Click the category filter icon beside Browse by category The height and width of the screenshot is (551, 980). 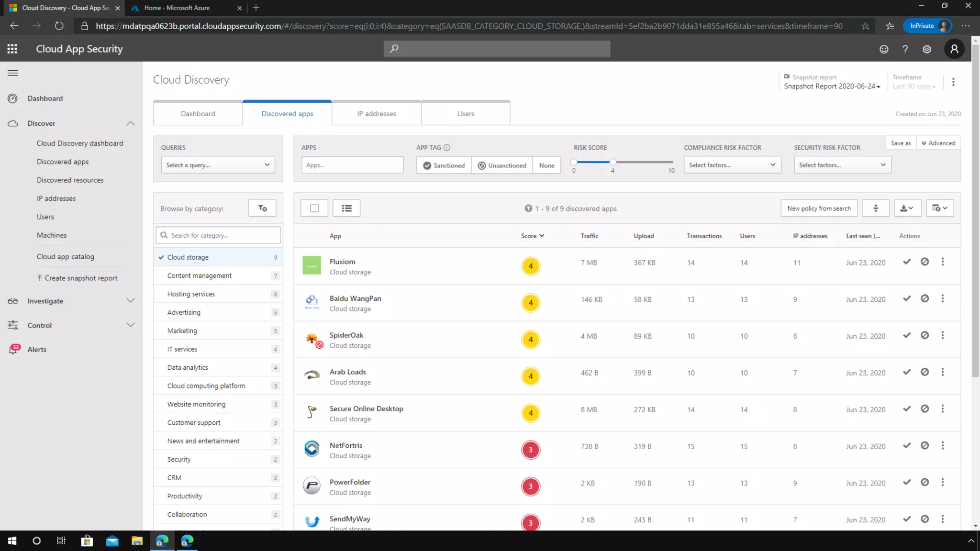pos(262,208)
